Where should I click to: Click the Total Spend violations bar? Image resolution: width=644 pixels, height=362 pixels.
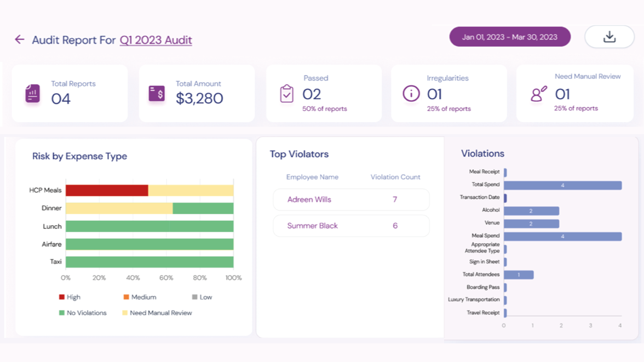pyautogui.click(x=562, y=186)
